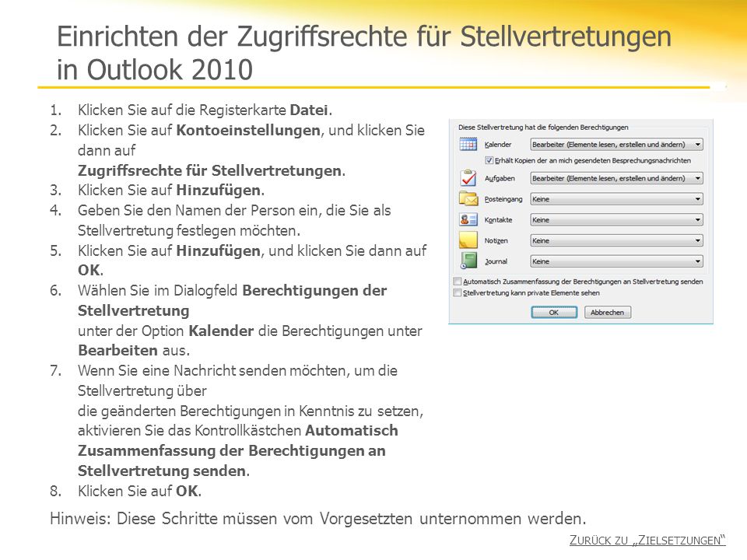
Task: Click the dialog heading about Stellvertretung Berechtigungen
Action: coord(543,127)
